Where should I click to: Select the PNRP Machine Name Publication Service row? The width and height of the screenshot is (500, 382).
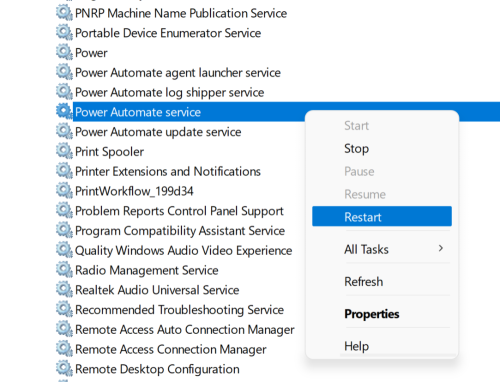coord(181,13)
